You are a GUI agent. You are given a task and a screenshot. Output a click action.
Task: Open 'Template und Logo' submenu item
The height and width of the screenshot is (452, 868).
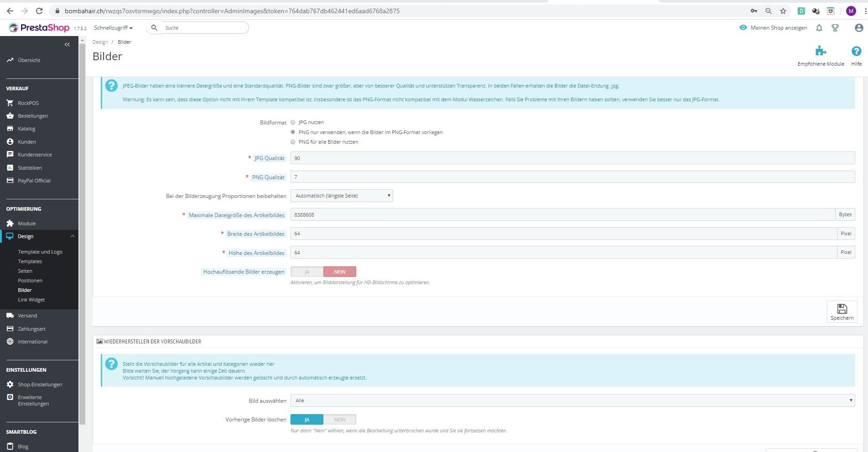40,252
